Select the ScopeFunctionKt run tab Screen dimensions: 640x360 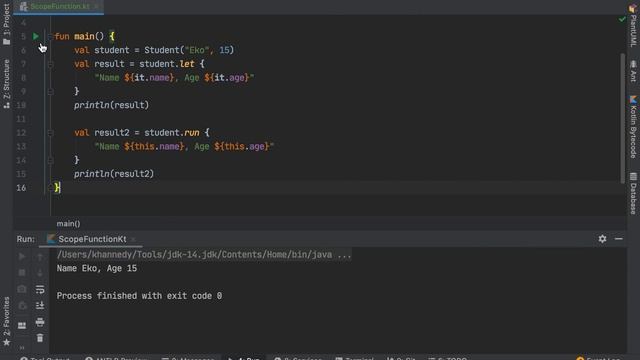92,239
